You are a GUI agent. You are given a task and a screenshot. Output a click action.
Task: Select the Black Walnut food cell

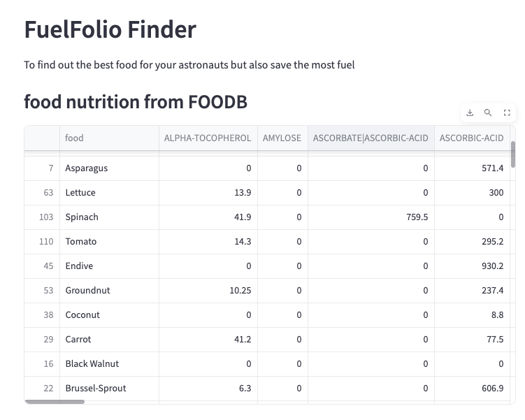tap(92, 364)
